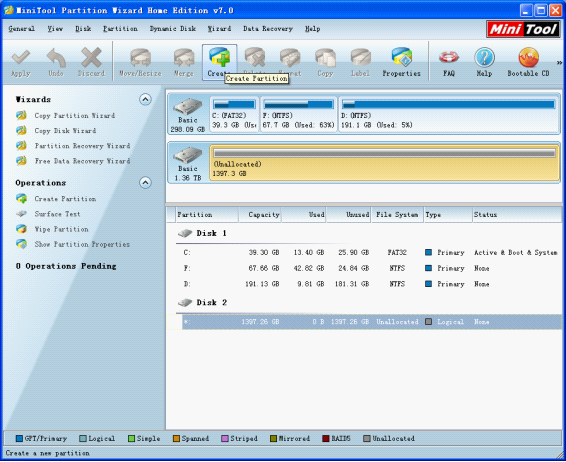Collapse the Wizards panel section
This screenshot has height=462, width=566.
click(x=145, y=99)
